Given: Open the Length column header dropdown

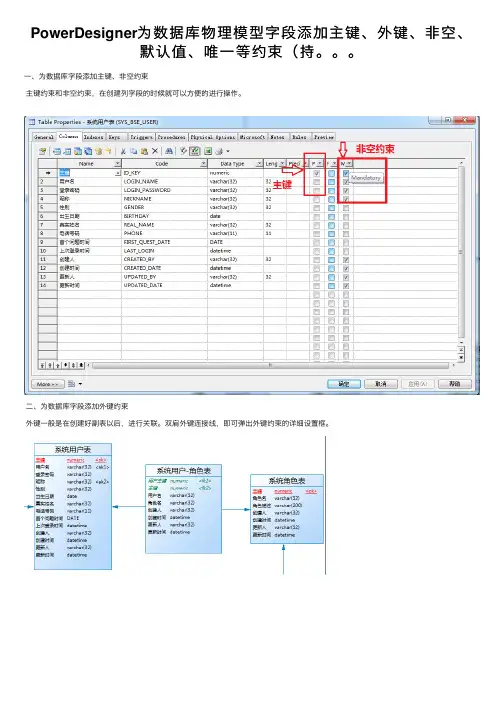Looking at the screenshot, I should [x=282, y=163].
